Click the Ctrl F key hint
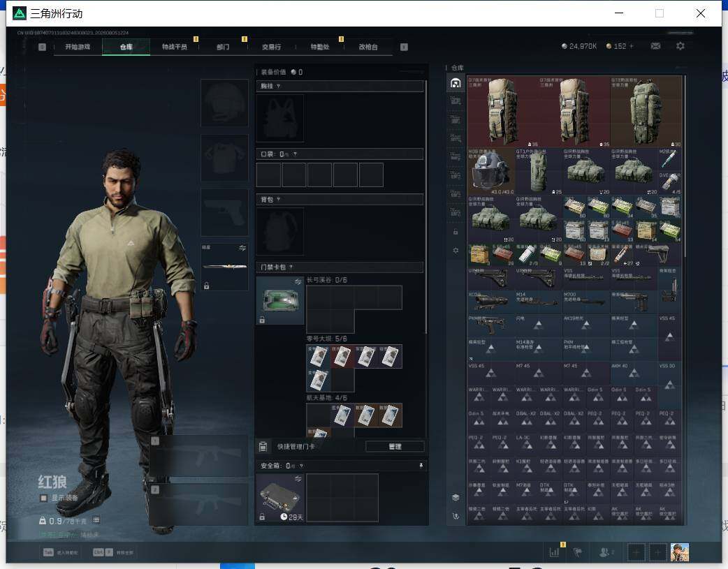 [x=103, y=552]
